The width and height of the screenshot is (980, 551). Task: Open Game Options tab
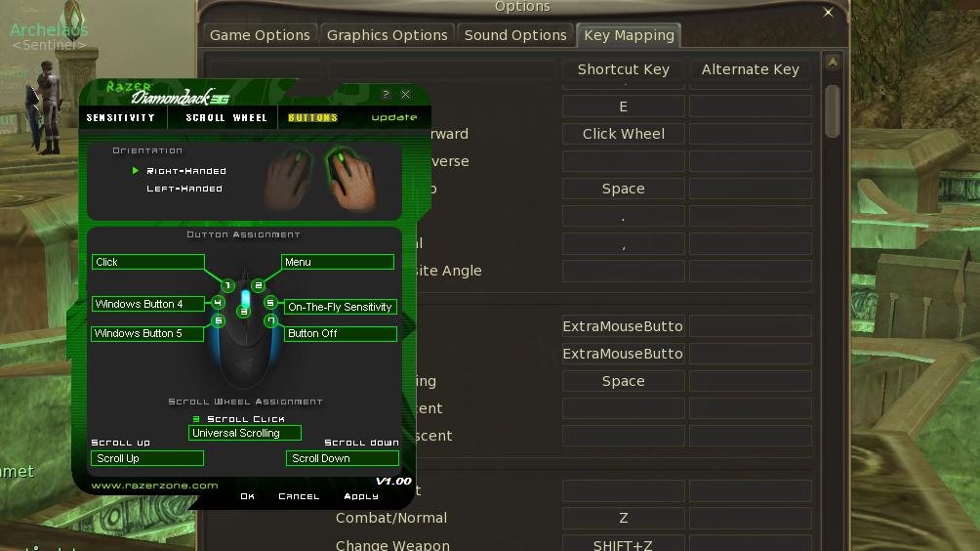pos(260,35)
